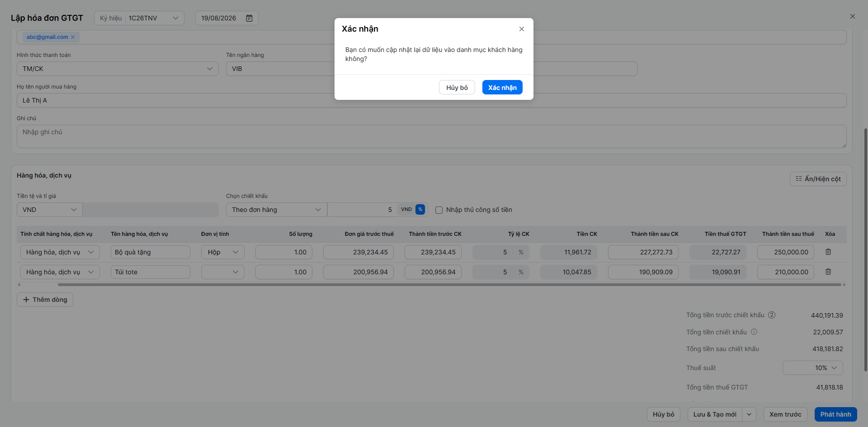Click Túi tote item name field
The width and height of the screenshot is (868, 427).
pyautogui.click(x=151, y=272)
